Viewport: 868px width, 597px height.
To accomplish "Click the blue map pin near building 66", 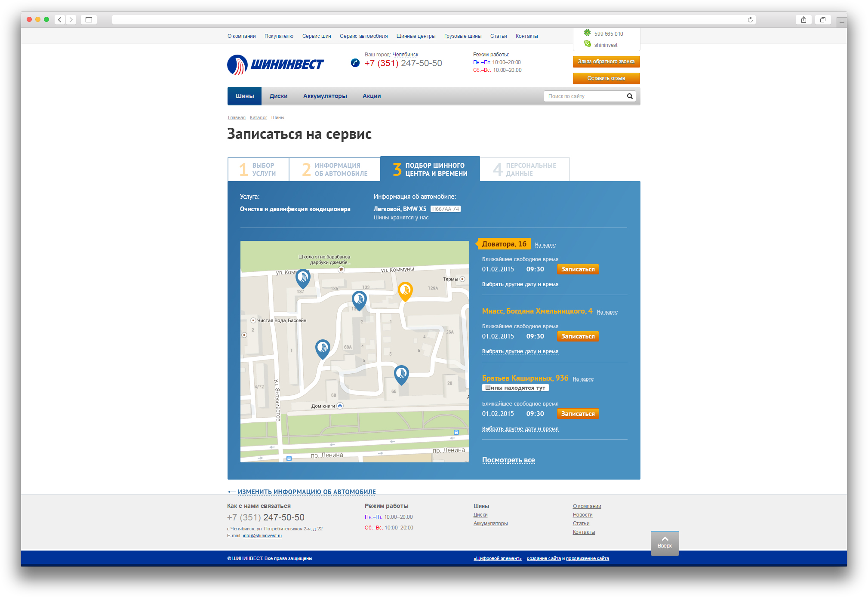I will pos(401,374).
